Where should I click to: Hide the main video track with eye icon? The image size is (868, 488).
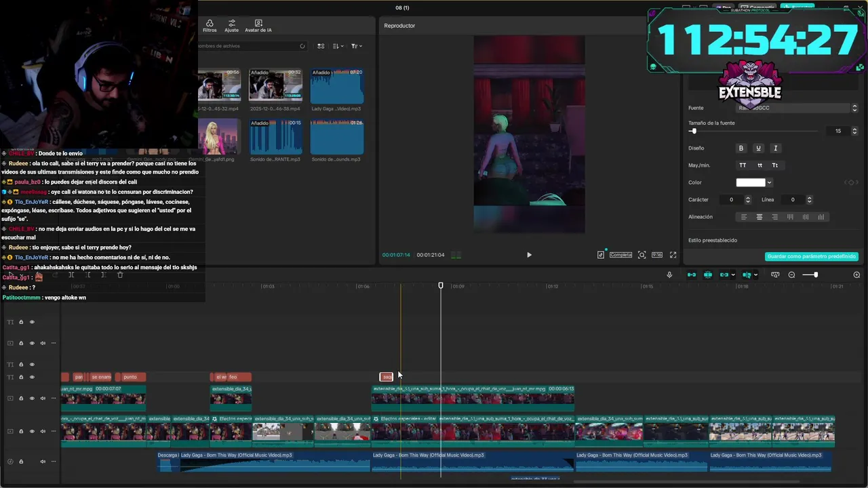pos(32,431)
